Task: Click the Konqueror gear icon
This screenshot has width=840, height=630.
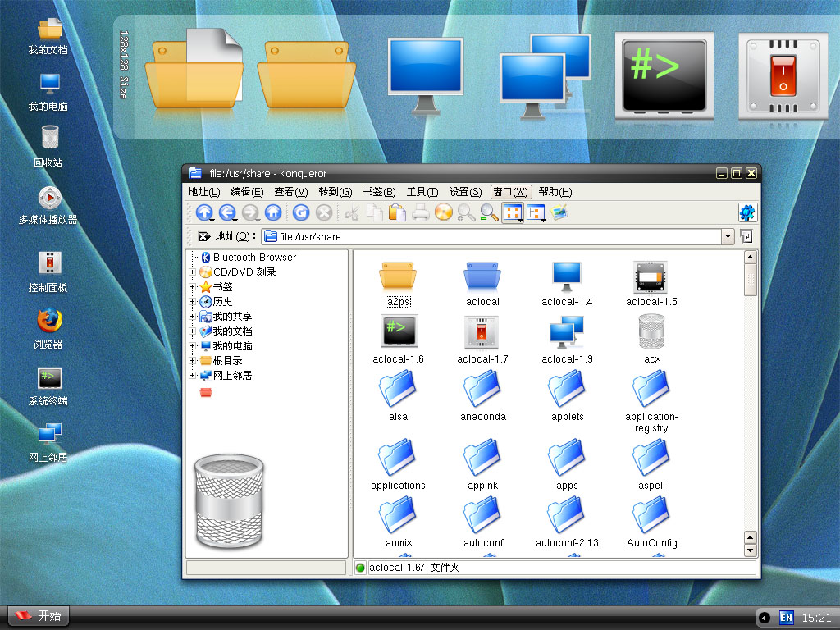Action: (x=746, y=212)
